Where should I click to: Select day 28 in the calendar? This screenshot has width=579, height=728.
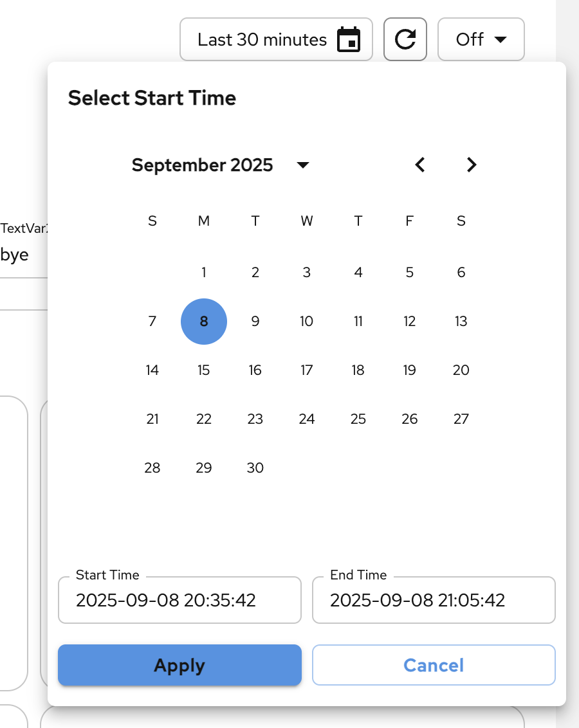coord(152,468)
